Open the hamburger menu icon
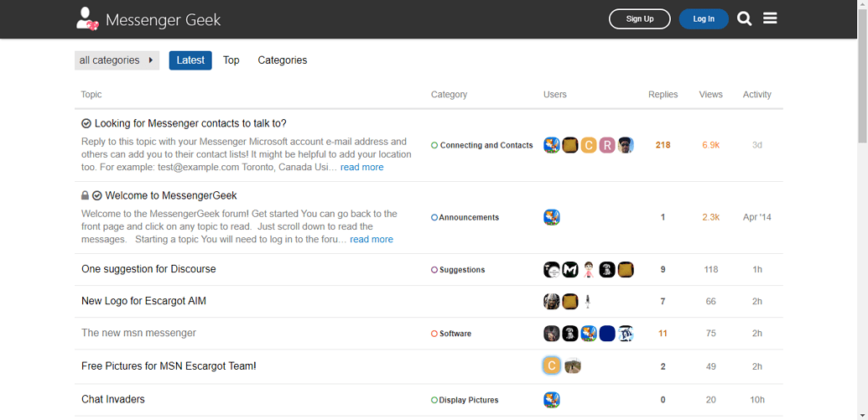 point(770,18)
